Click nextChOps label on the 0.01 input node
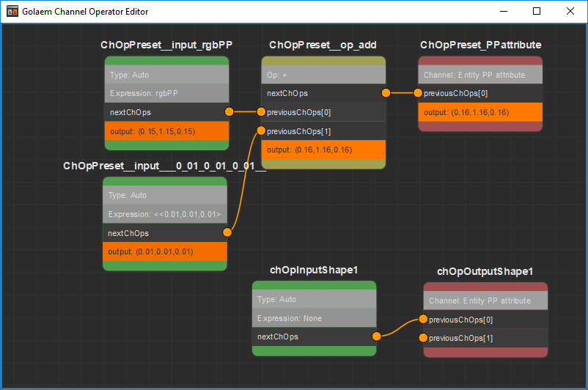Screen dimensions: 588x390 (128, 233)
